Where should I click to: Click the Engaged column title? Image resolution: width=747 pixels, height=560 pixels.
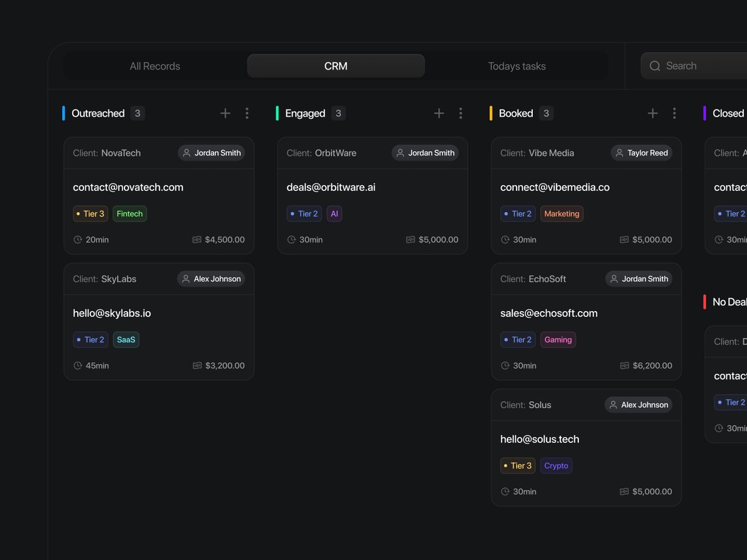coord(305,113)
